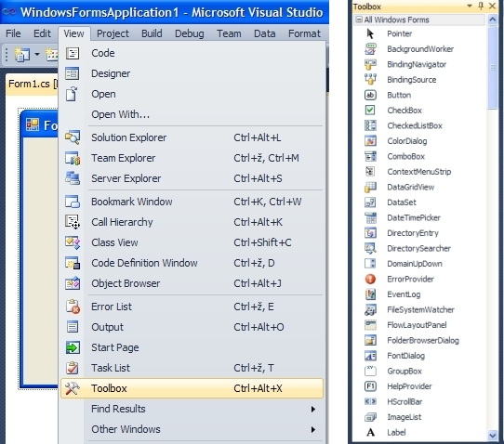Open the Project menu
Screen dimensions: 504x444
coord(113,33)
